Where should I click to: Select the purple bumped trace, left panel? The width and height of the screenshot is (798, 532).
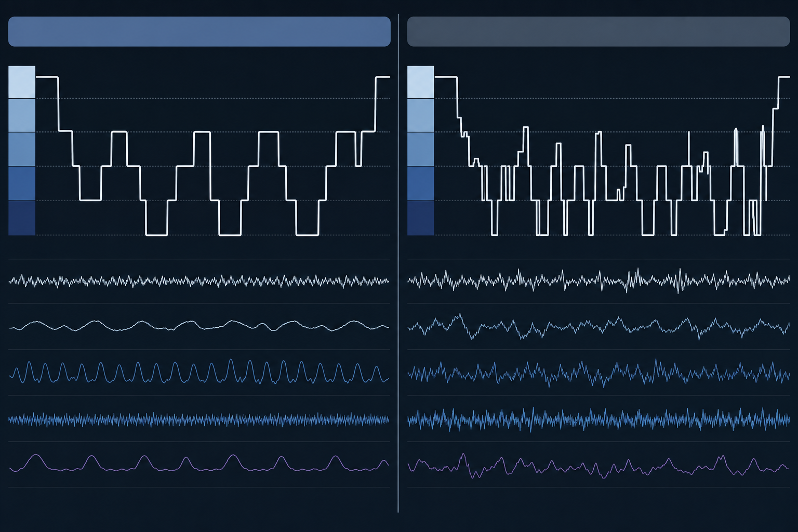point(199,463)
